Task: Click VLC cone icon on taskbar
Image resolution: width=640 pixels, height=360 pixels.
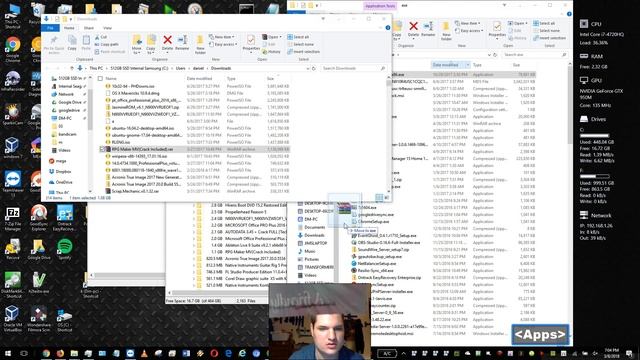Action: coord(144,353)
